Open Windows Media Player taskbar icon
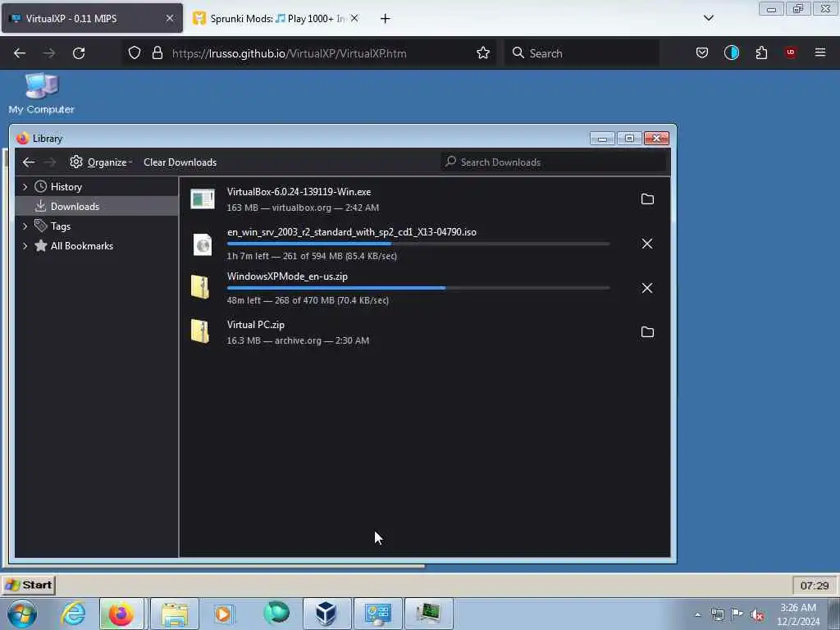Image resolution: width=840 pixels, height=630 pixels. (x=223, y=614)
